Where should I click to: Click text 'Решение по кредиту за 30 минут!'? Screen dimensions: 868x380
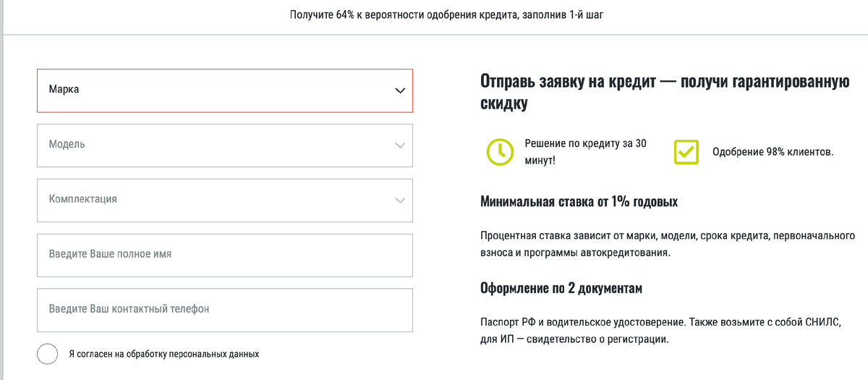(586, 151)
